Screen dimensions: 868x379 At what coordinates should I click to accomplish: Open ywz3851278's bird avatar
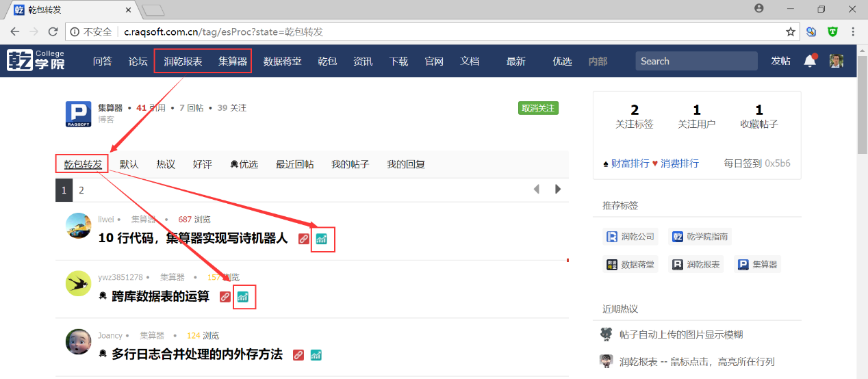click(78, 283)
